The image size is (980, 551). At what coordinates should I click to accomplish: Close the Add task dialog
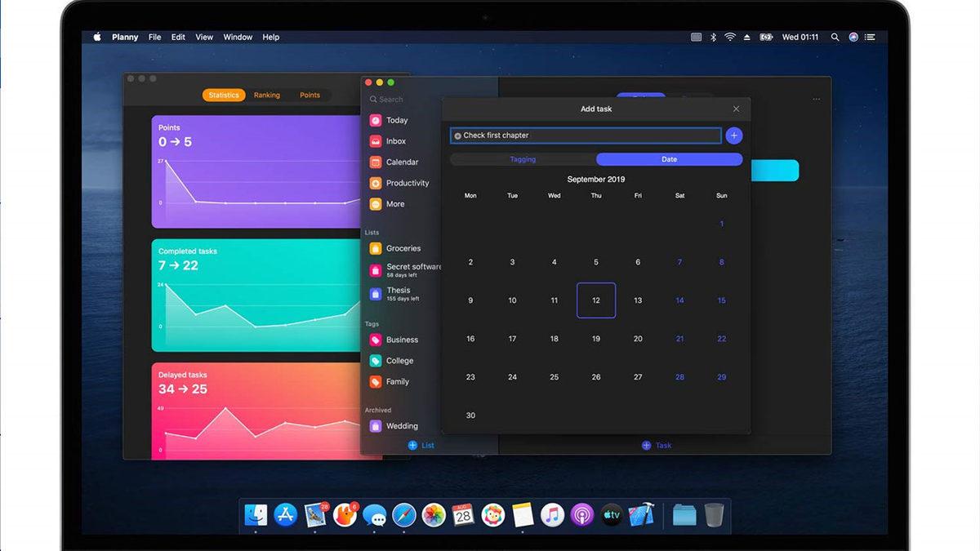coord(736,109)
